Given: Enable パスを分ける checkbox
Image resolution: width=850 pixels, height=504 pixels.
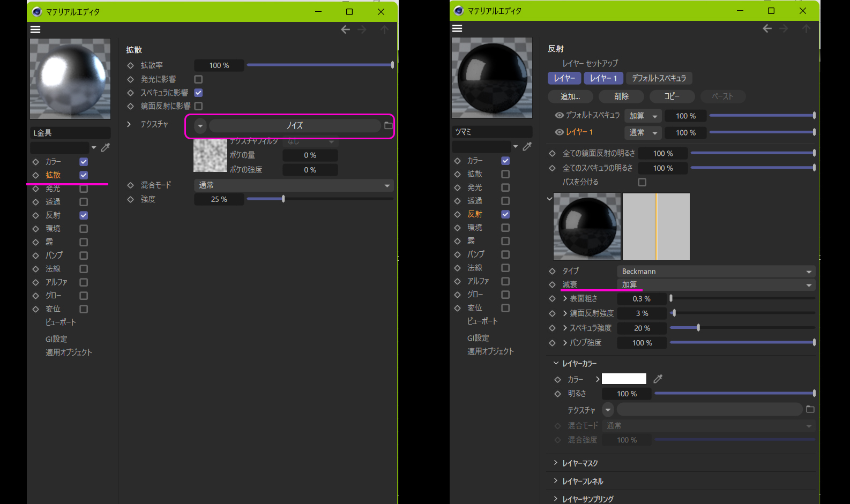Looking at the screenshot, I should point(642,182).
